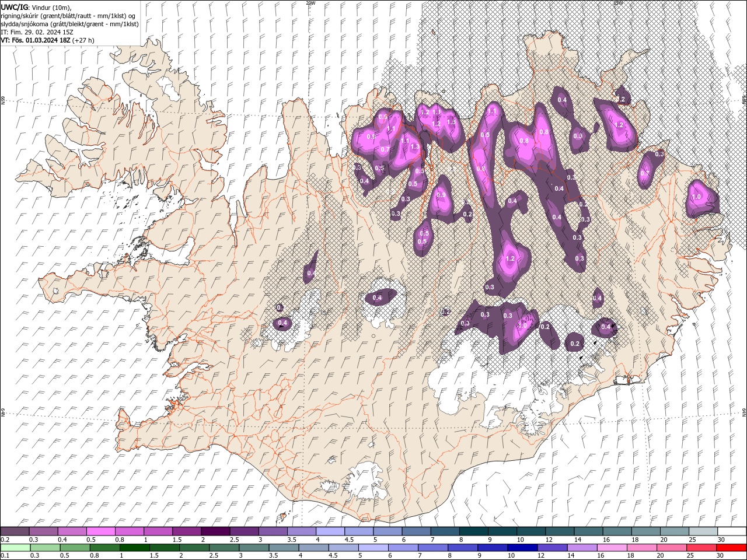
Task: Pick the lower legend swatch starting at 0.5
Action: 75,548
